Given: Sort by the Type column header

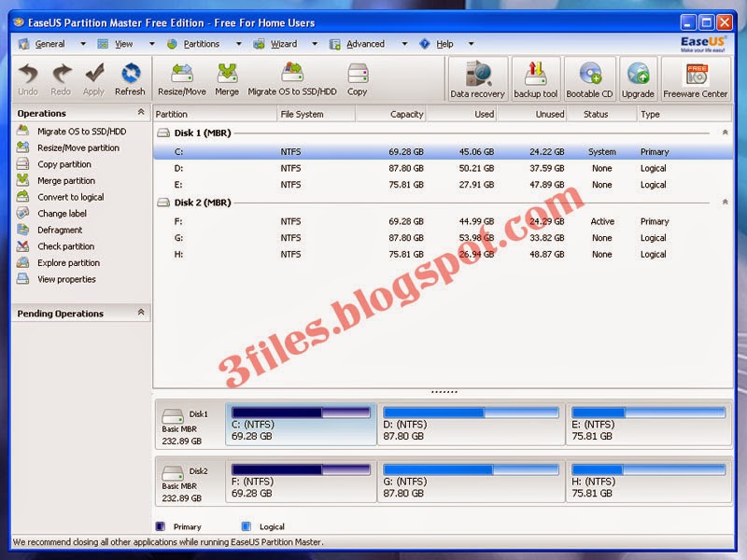Looking at the screenshot, I should point(684,114).
